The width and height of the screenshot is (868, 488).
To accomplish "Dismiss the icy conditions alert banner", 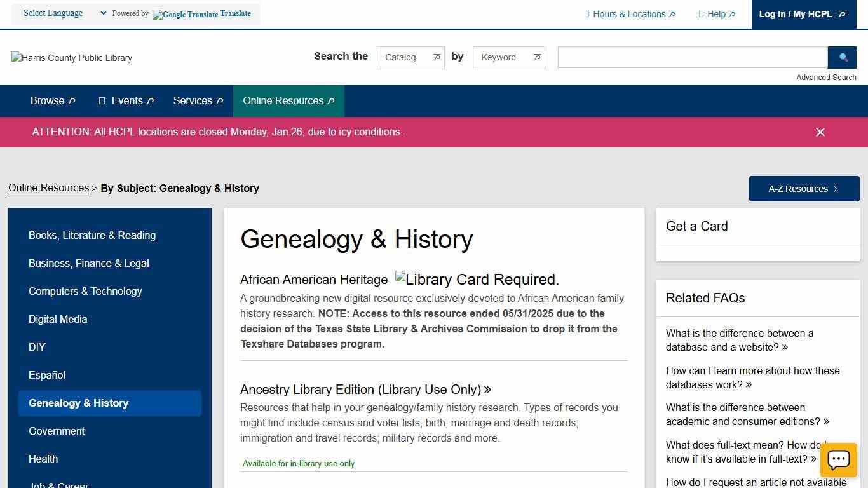I will pyautogui.click(x=820, y=132).
